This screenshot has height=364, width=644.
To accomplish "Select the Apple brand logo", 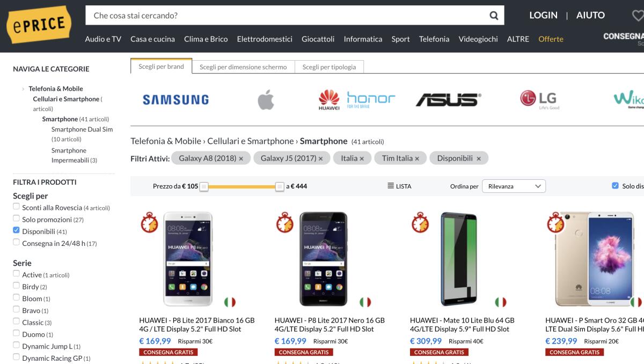I will coord(266,98).
